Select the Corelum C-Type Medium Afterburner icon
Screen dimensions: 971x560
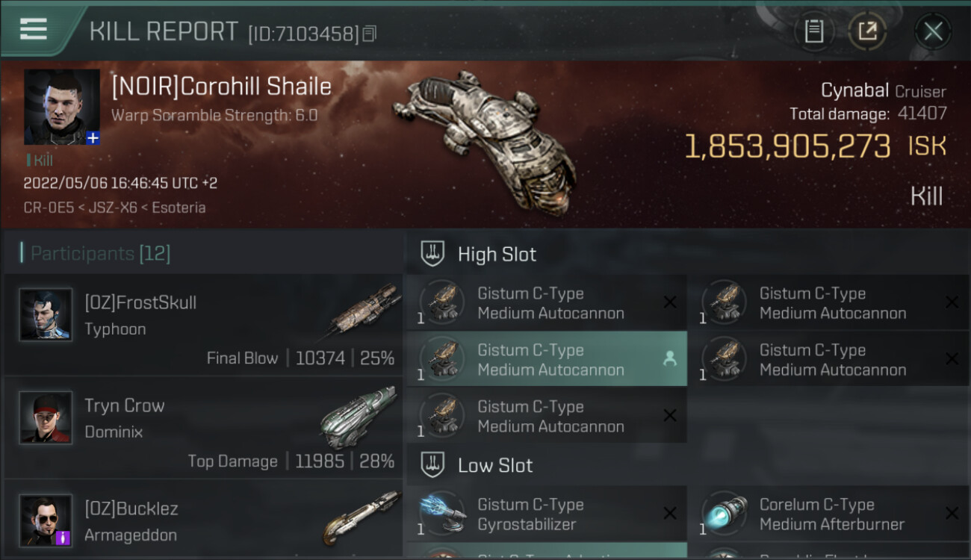724,514
